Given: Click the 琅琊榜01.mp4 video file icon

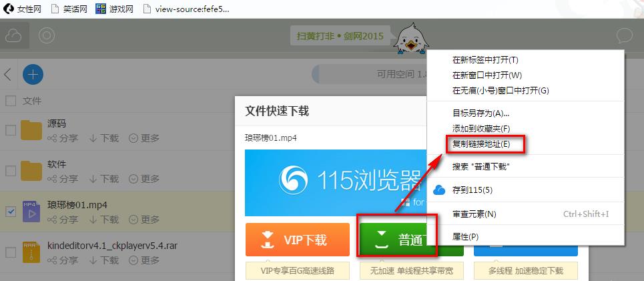Looking at the screenshot, I should 31,211.
